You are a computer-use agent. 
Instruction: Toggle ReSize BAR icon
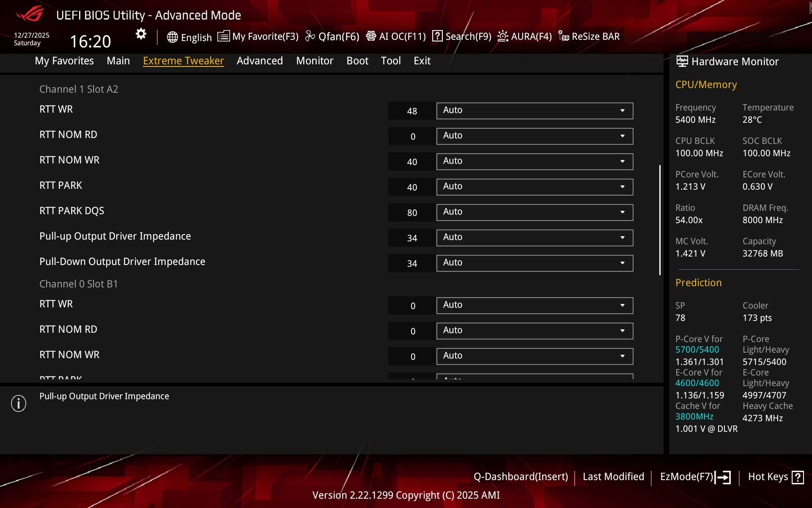[563, 36]
